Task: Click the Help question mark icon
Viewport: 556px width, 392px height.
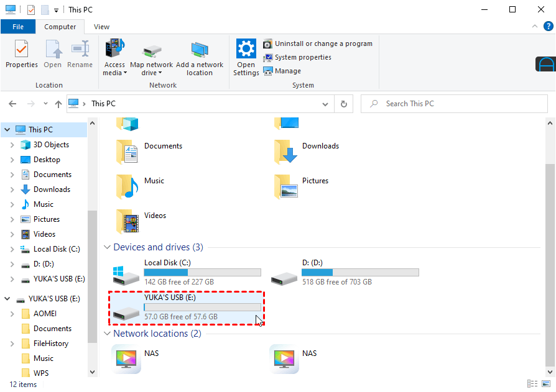Action: click(548, 26)
